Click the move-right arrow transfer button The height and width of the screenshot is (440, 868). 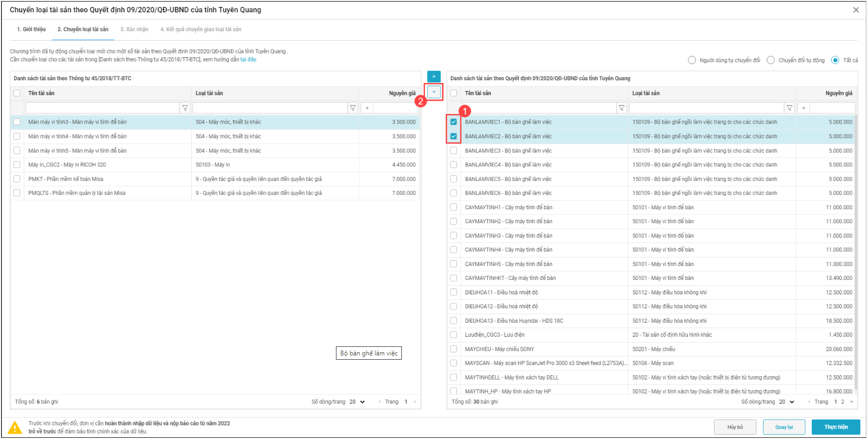[434, 77]
